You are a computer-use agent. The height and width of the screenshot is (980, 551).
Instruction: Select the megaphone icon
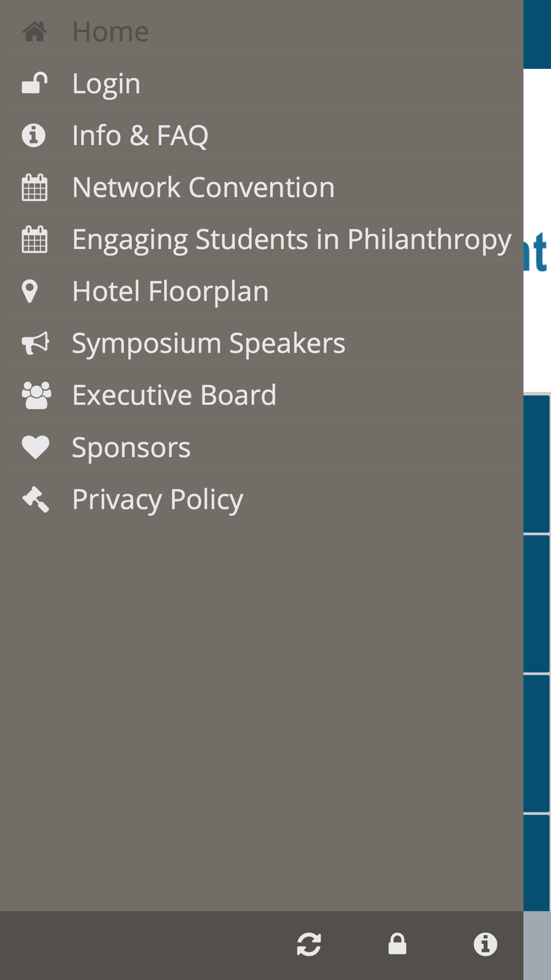tap(35, 343)
